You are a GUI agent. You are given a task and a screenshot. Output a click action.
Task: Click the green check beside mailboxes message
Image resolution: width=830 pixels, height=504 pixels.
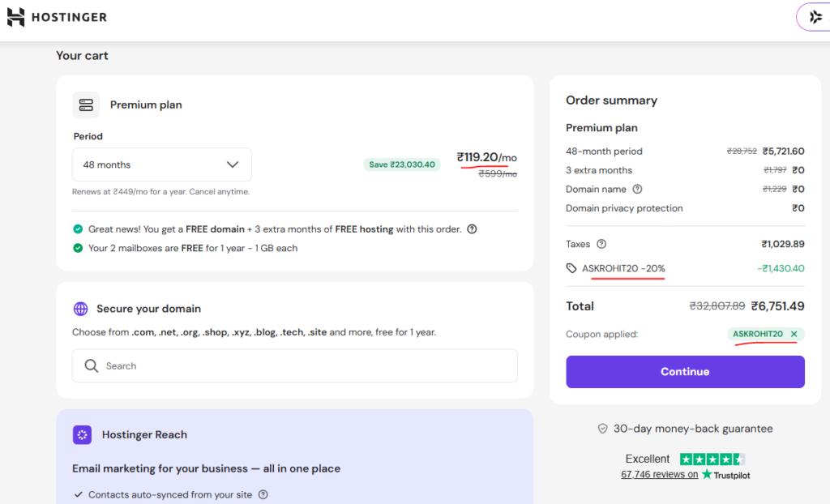(78, 248)
